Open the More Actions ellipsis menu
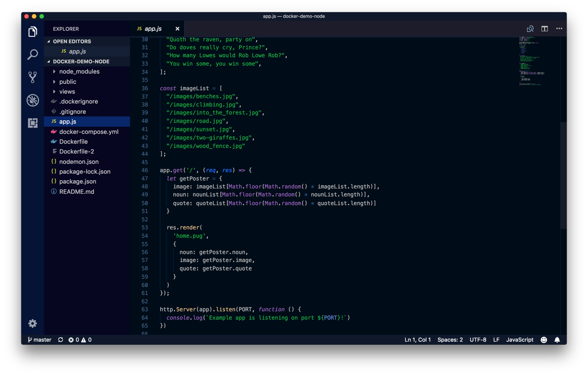Image resolution: width=588 pixels, height=375 pixels. [559, 29]
